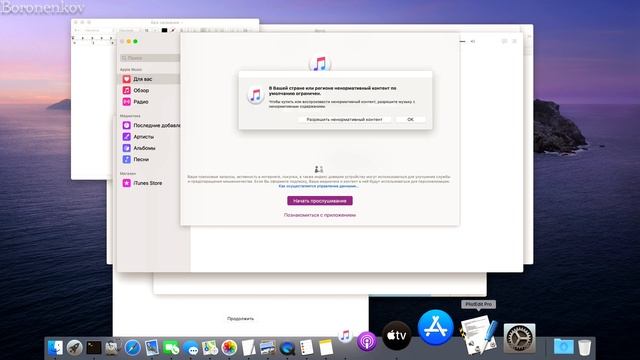
Task: Open 'Альбомы' in the library sidebar
Action: click(150, 148)
